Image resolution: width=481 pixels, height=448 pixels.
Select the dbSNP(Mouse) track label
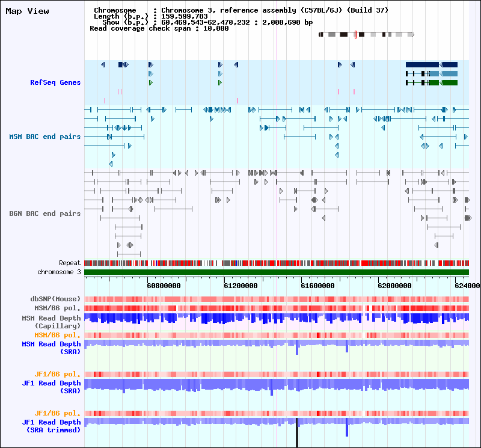click(55, 299)
